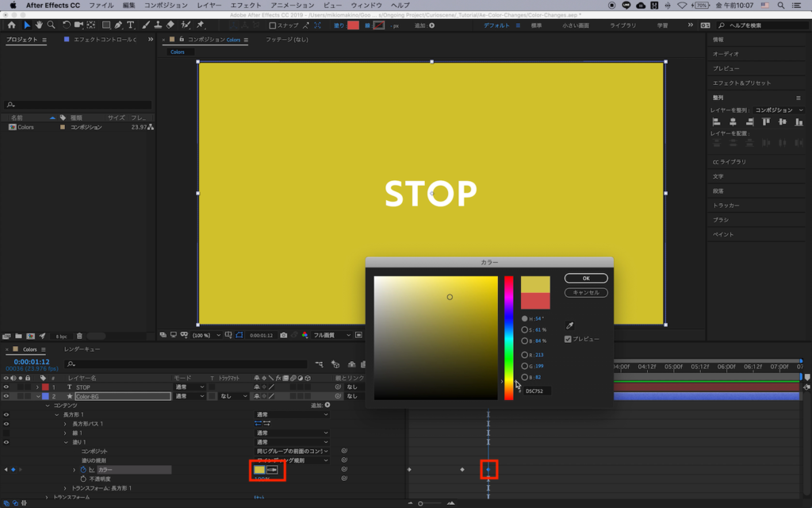Open the viewer magnification (100 %) dropdown
This screenshot has height=508, width=812.
coord(206,336)
